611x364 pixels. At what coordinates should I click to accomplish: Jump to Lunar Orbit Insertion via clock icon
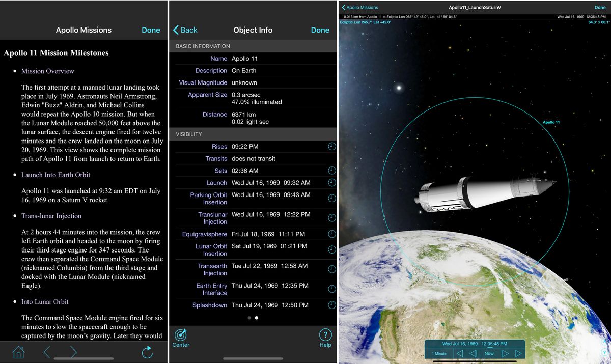pyautogui.click(x=331, y=249)
